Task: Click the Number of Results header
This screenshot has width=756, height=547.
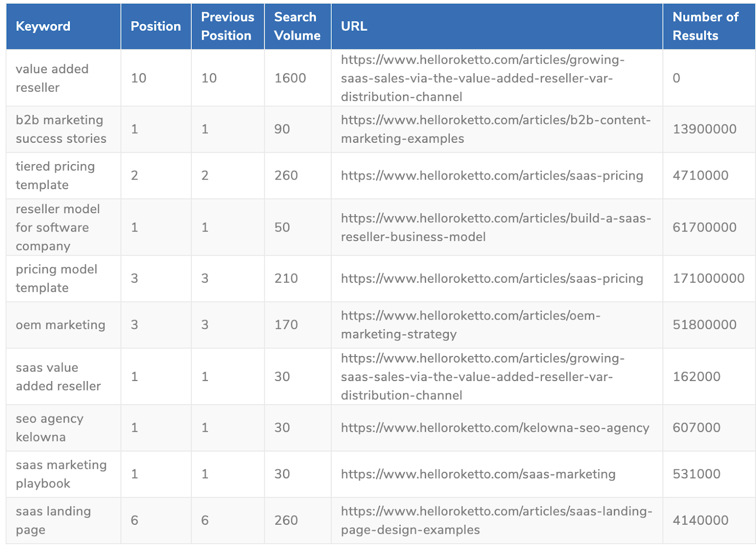Action: pyautogui.click(x=705, y=26)
